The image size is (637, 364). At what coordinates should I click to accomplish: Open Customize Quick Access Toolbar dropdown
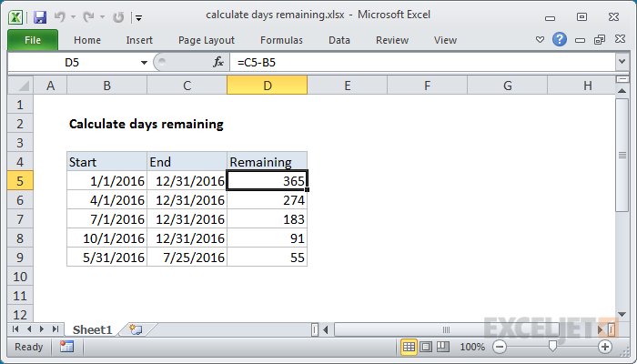137,16
